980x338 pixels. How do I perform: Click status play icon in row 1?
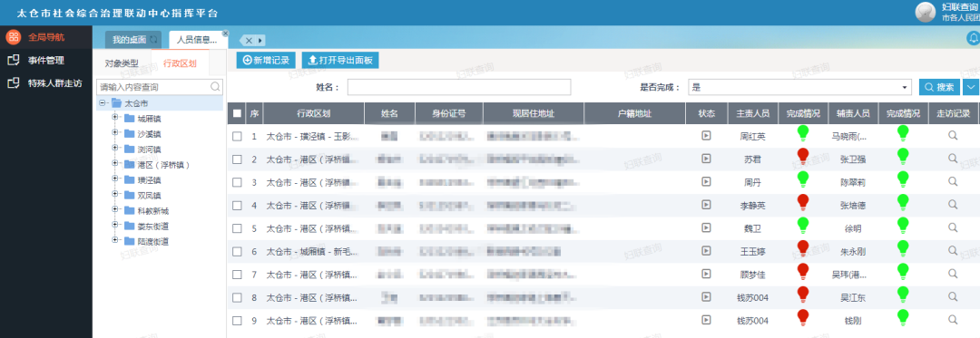(706, 135)
